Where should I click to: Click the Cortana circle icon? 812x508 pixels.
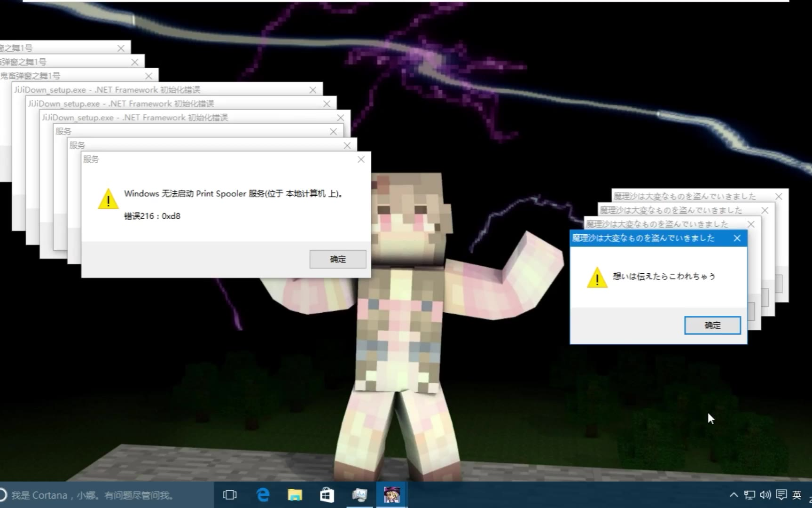pyautogui.click(x=3, y=495)
